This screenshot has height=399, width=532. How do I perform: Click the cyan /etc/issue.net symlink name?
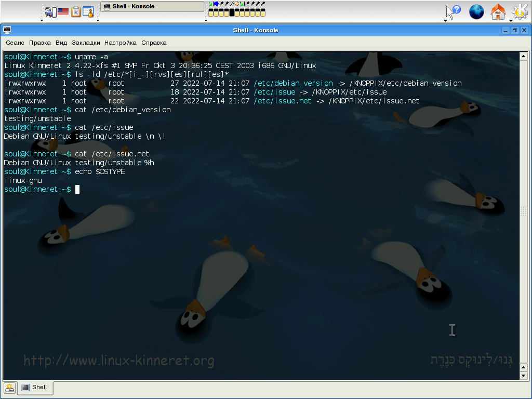pyautogui.click(x=282, y=101)
